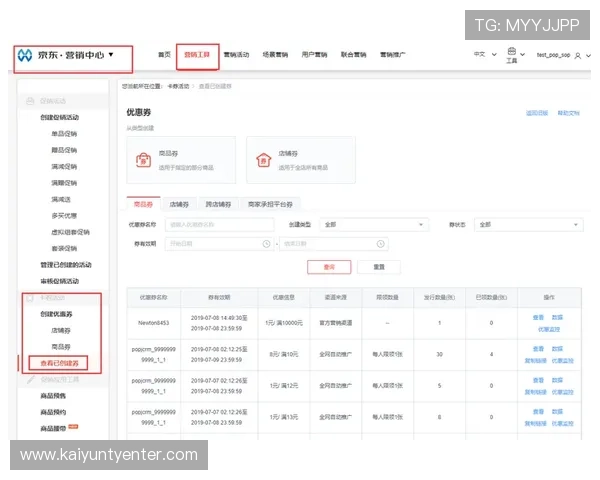Click the 卡券活动 sidebar section icon
This screenshot has height=480, width=600.
pyautogui.click(x=30, y=298)
